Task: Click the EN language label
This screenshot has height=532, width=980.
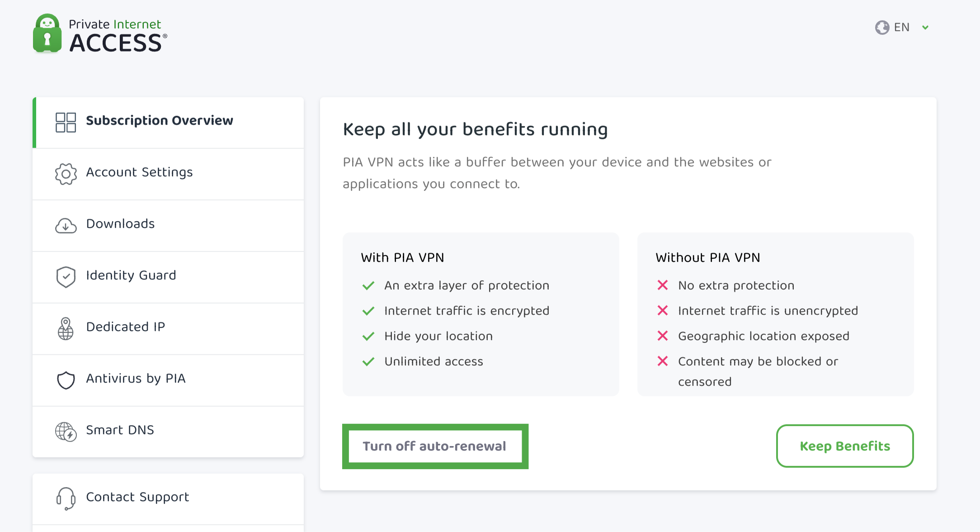Action: point(902,28)
